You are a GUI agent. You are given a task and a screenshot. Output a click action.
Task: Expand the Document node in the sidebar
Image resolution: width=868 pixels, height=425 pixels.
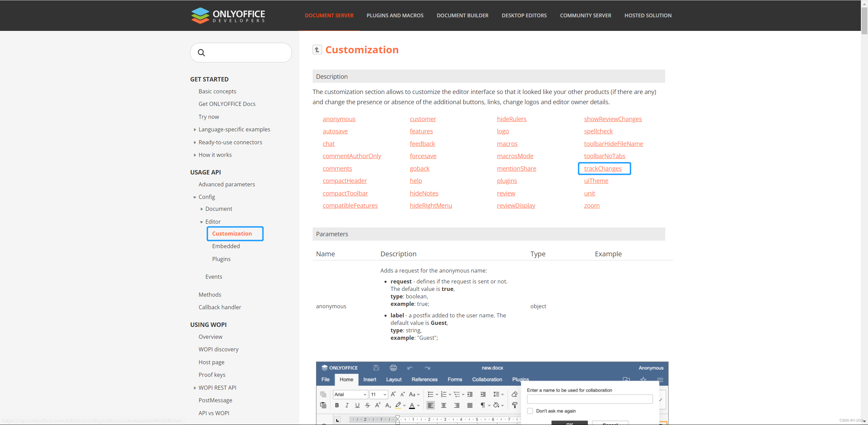point(202,208)
